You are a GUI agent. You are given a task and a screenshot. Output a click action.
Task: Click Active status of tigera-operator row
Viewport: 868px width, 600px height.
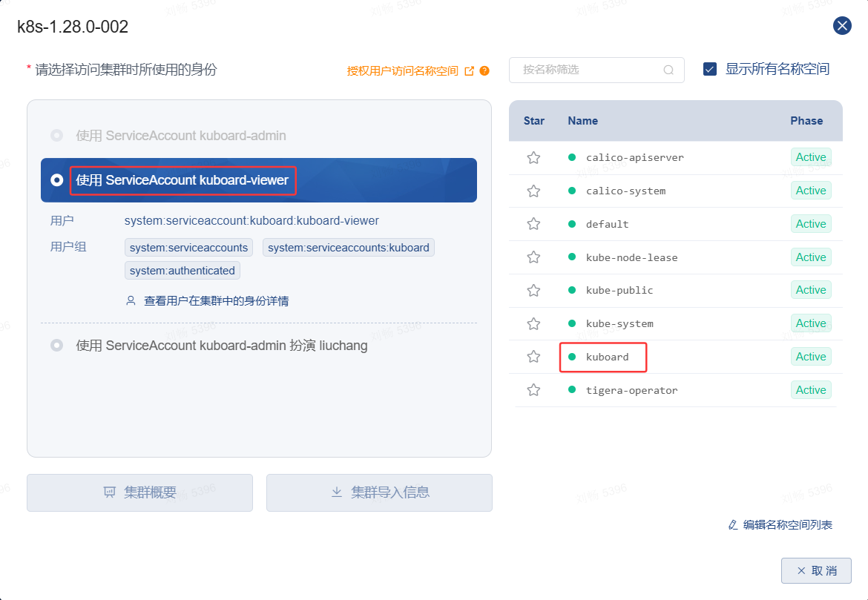coord(810,389)
